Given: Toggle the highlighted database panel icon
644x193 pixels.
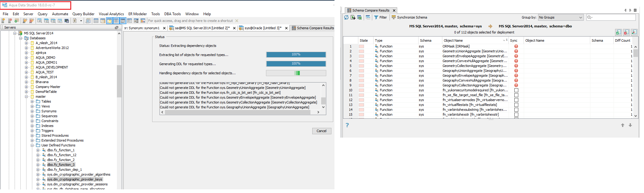Looking at the screenshot, I should tap(109, 21).
